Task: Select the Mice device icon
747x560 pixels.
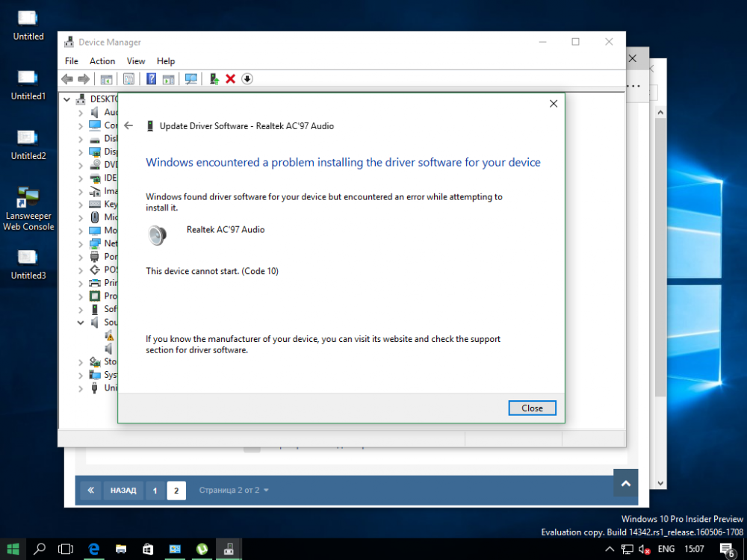Action: pyautogui.click(x=95, y=217)
